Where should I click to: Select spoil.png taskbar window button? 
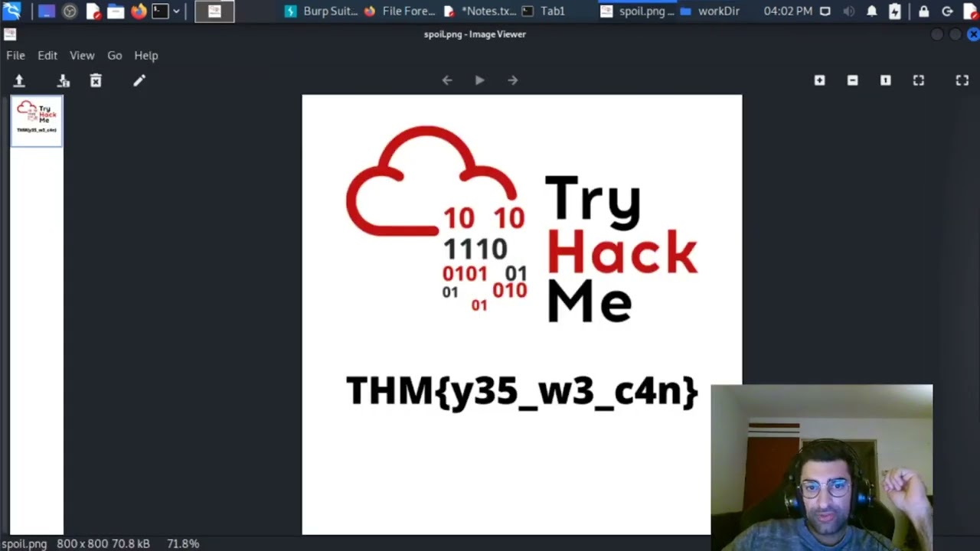(x=637, y=11)
